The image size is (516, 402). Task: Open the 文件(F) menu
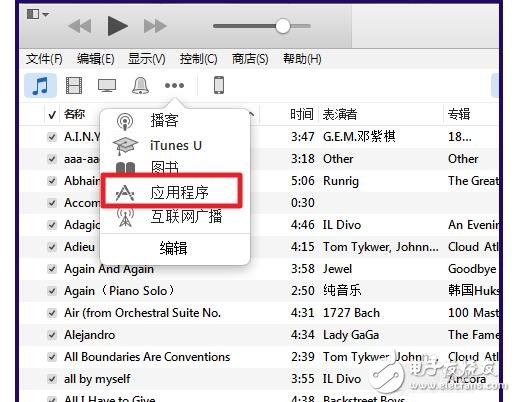pyautogui.click(x=44, y=59)
